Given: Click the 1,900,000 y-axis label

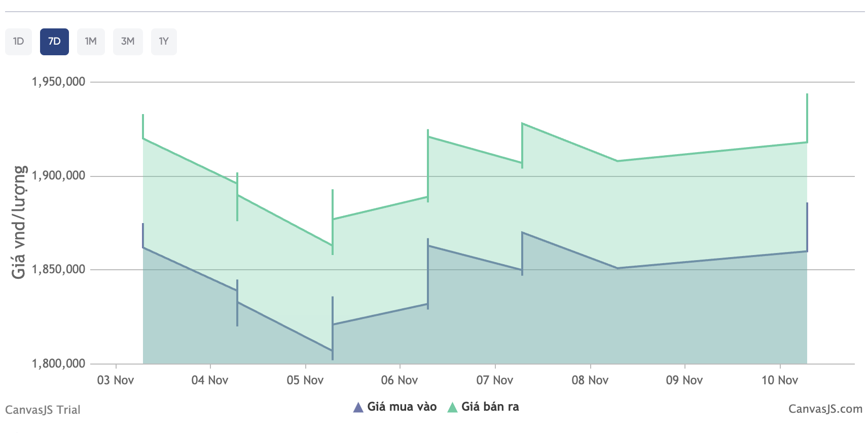Looking at the screenshot, I should 58,176.
